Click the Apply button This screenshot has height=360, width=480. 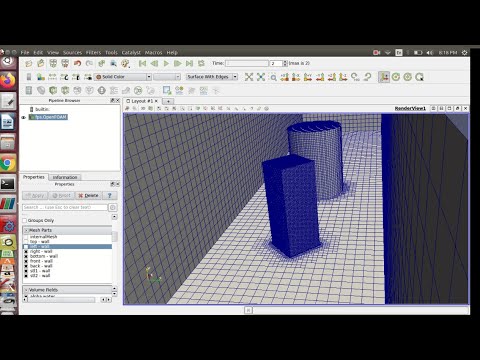pos(35,196)
